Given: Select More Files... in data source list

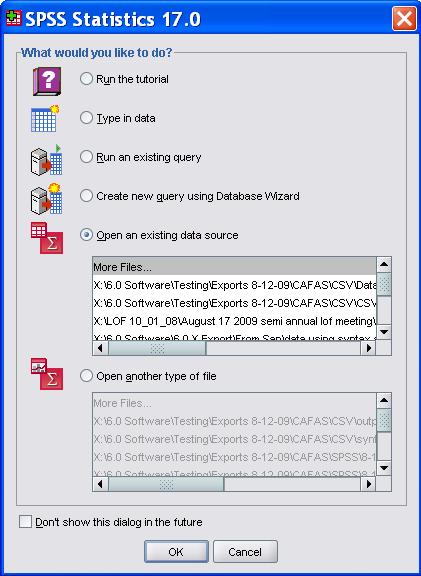Looking at the screenshot, I should [x=234, y=267].
